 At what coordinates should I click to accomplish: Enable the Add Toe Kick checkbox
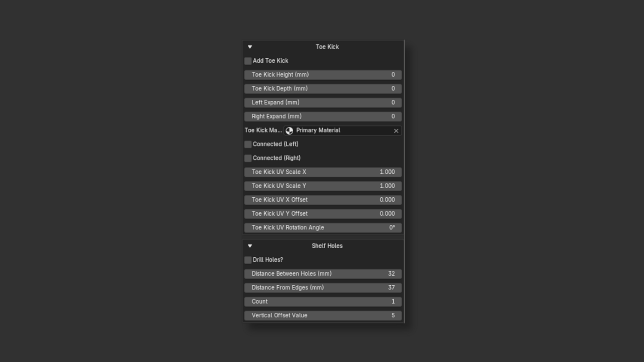(248, 61)
